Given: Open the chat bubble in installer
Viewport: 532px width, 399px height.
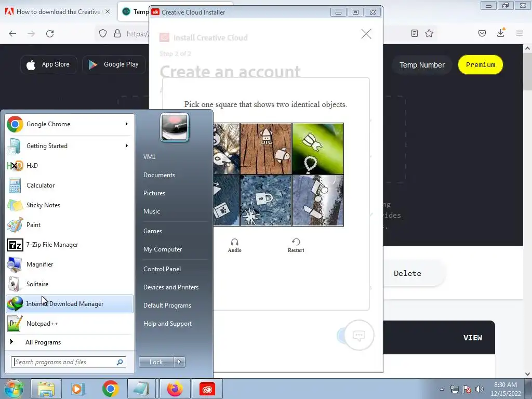Looking at the screenshot, I should tap(359, 335).
